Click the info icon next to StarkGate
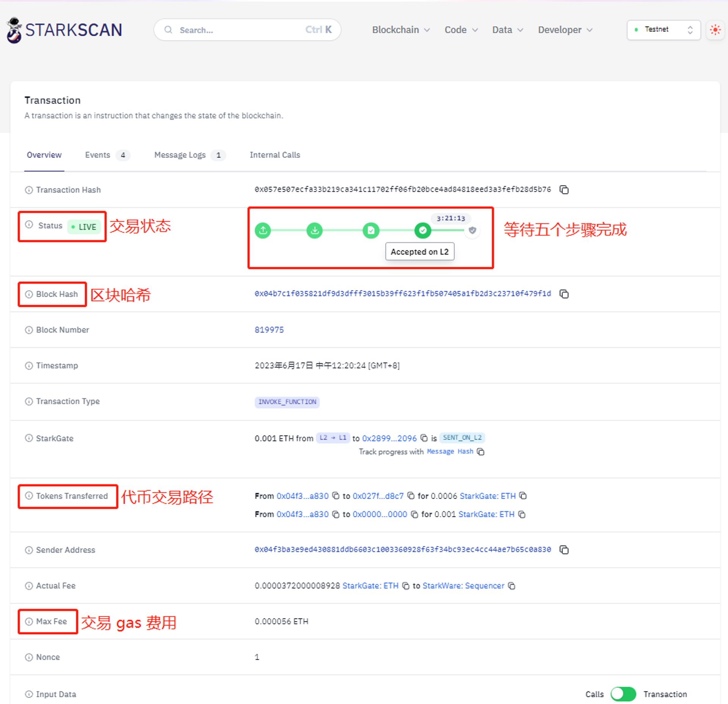Image resolution: width=728 pixels, height=704 pixels. 29,438
